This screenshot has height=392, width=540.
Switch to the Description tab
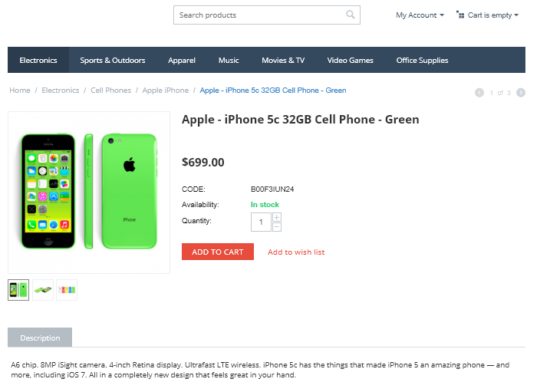(x=40, y=338)
